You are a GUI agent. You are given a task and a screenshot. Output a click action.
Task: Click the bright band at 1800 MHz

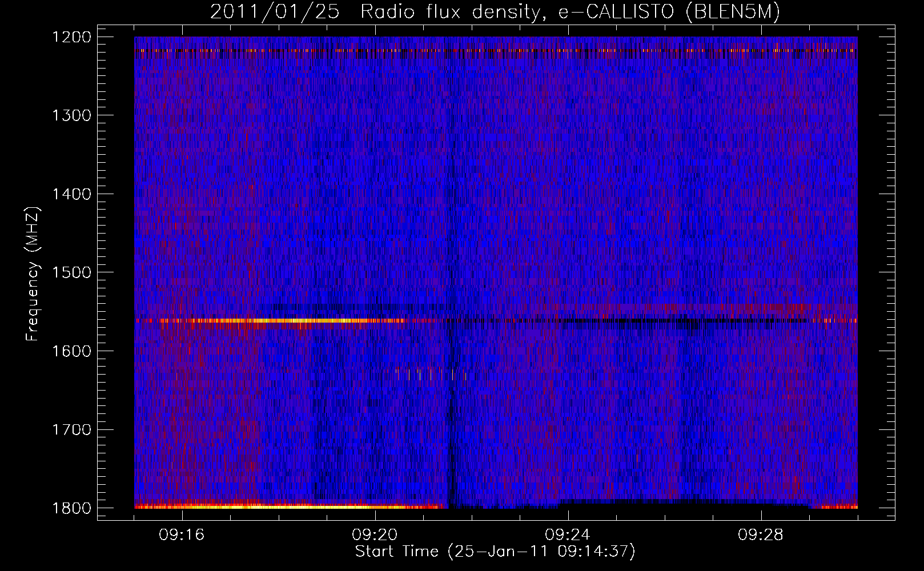(x=288, y=506)
